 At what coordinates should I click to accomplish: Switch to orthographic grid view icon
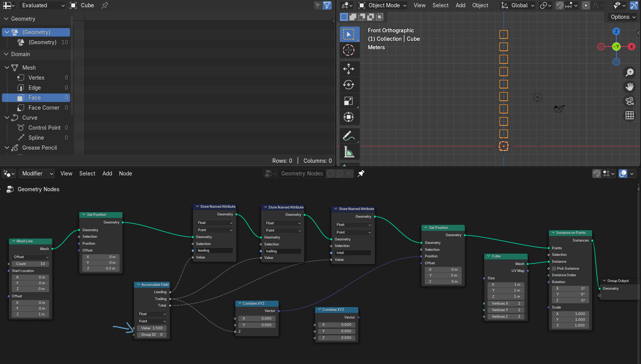629,115
